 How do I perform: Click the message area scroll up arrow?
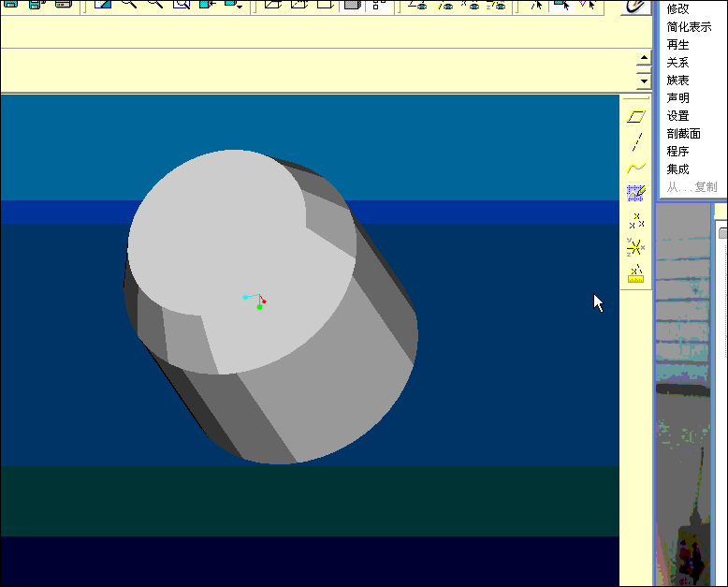pos(644,59)
